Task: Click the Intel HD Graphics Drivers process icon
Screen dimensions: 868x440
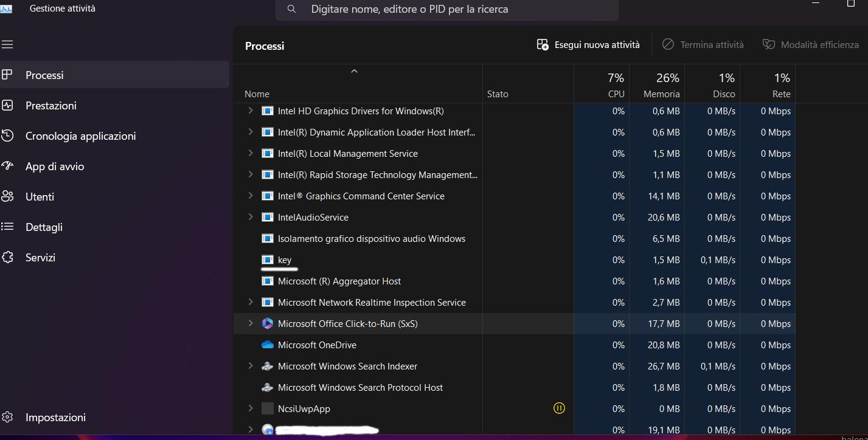Action: pyautogui.click(x=268, y=111)
